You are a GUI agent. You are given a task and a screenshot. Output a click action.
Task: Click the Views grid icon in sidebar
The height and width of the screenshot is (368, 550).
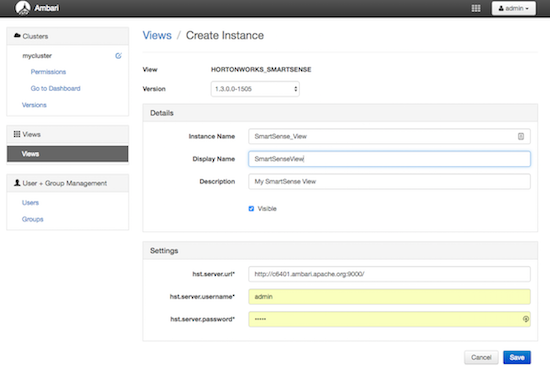17,134
